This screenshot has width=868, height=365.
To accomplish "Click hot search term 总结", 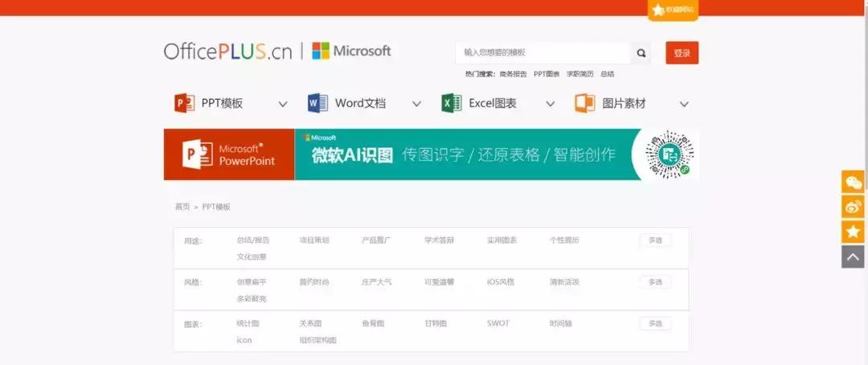I will (x=608, y=74).
